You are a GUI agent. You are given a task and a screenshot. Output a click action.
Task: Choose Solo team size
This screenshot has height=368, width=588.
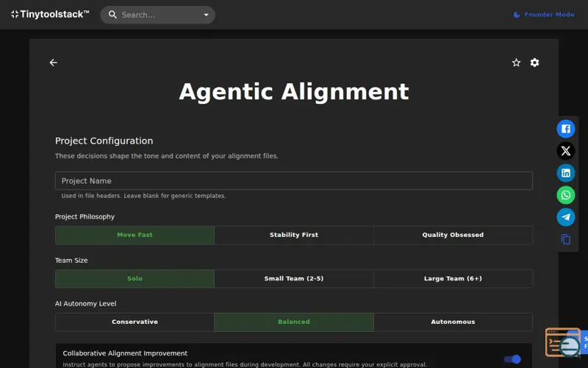tap(135, 279)
